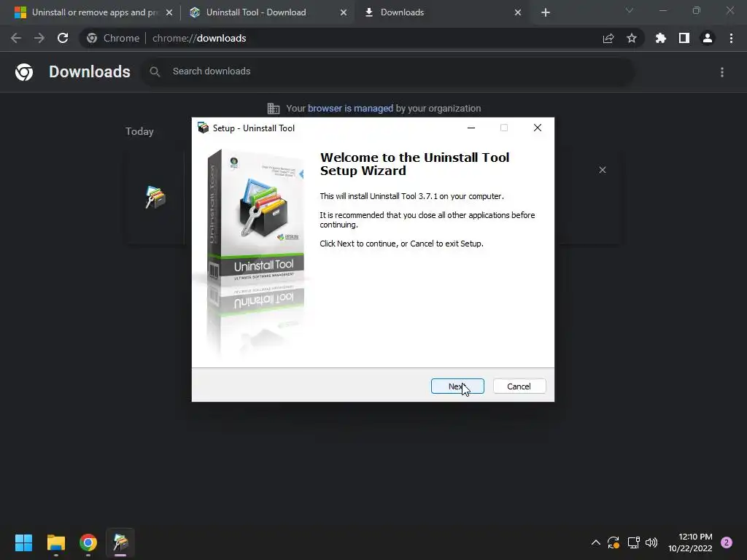
Task: Click the Chrome logo beside Downloads heading
Action: tap(24, 72)
